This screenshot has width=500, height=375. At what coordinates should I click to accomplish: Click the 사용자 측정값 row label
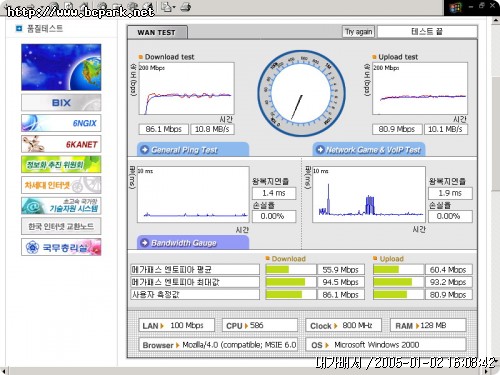tap(195, 295)
